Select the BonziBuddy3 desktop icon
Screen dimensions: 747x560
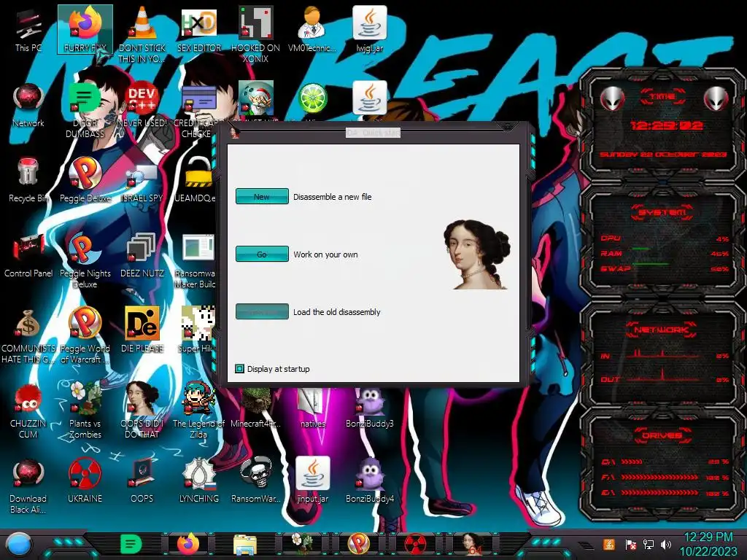[x=369, y=407]
